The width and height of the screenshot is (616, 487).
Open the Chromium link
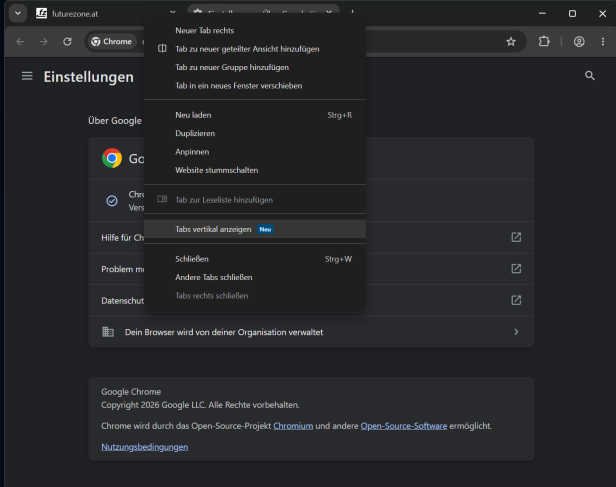click(x=293, y=426)
